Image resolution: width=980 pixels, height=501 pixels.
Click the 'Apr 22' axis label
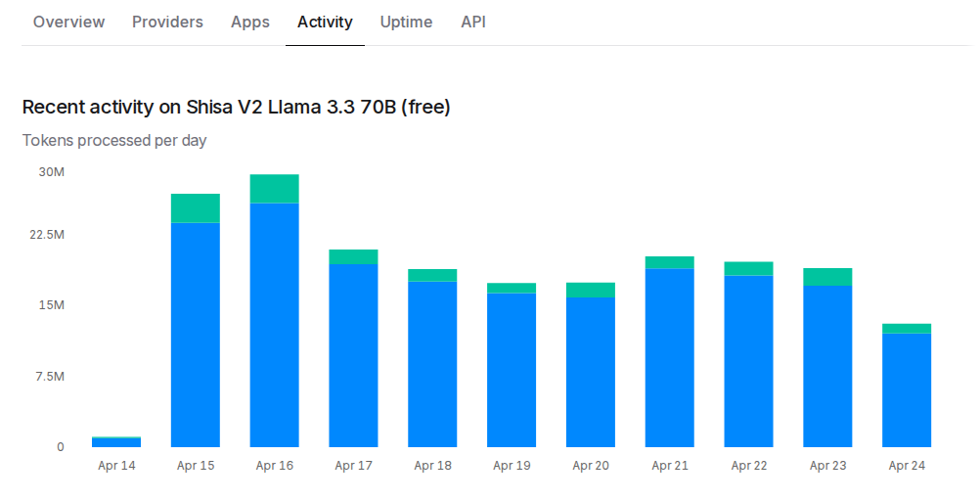(x=749, y=466)
